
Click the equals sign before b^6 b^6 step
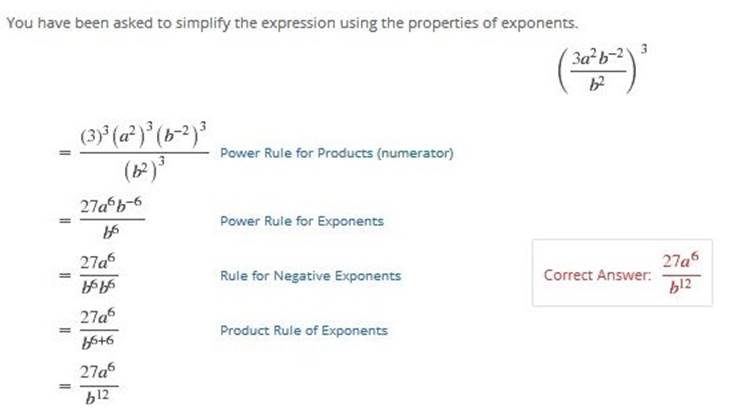click(65, 276)
